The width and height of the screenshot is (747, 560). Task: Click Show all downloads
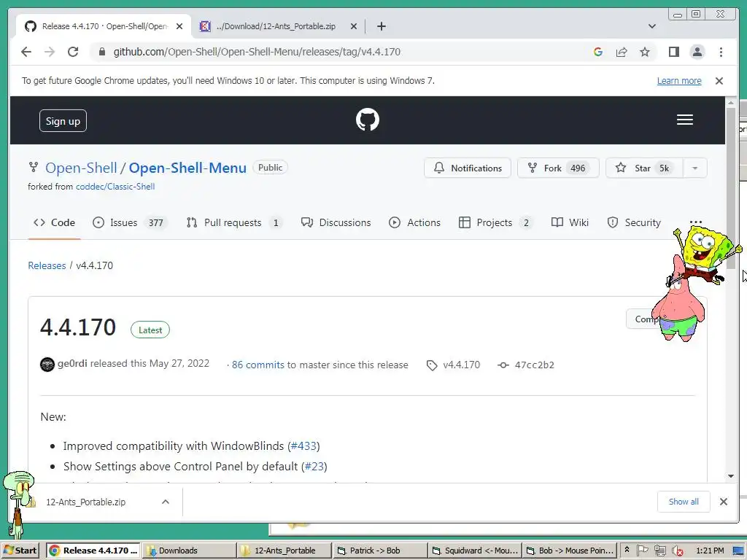[x=684, y=502]
